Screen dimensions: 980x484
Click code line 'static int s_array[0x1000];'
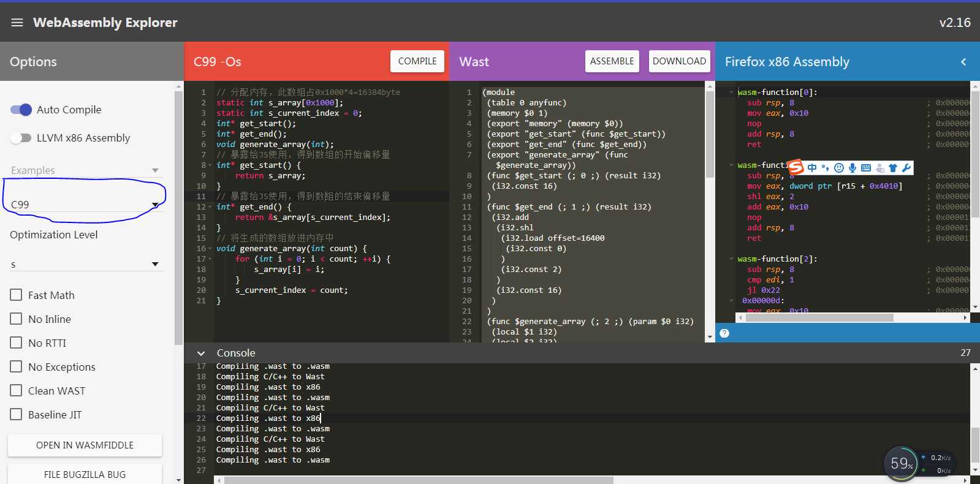pos(279,103)
